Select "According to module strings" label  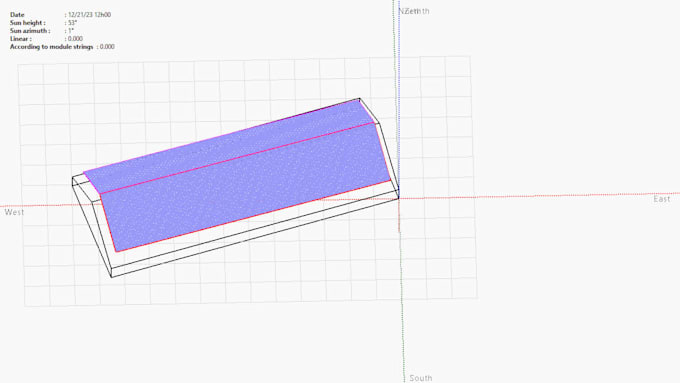52,46
